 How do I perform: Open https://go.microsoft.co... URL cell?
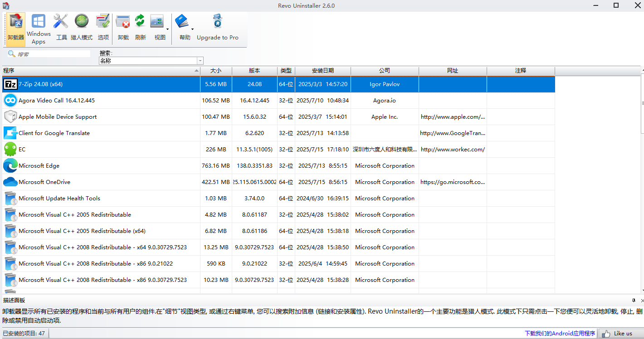(x=453, y=182)
